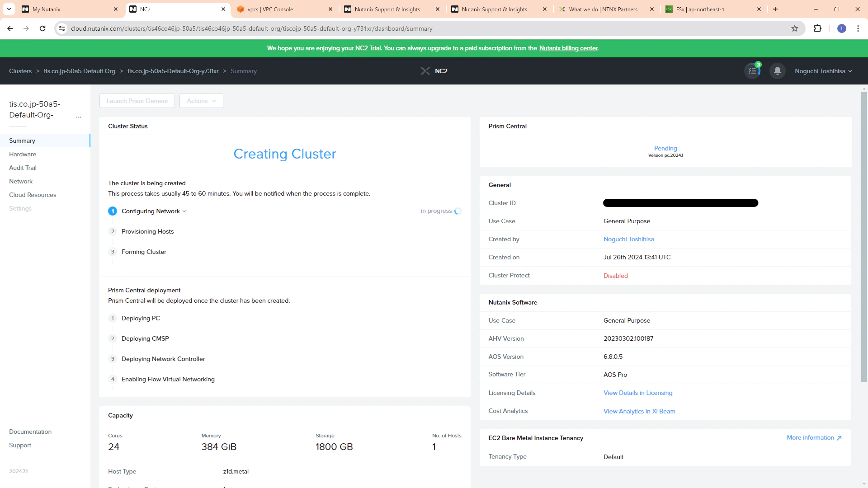Switch to vpcs VPC Console tab
Image resolution: width=868 pixels, height=488 pixels.
pos(285,9)
